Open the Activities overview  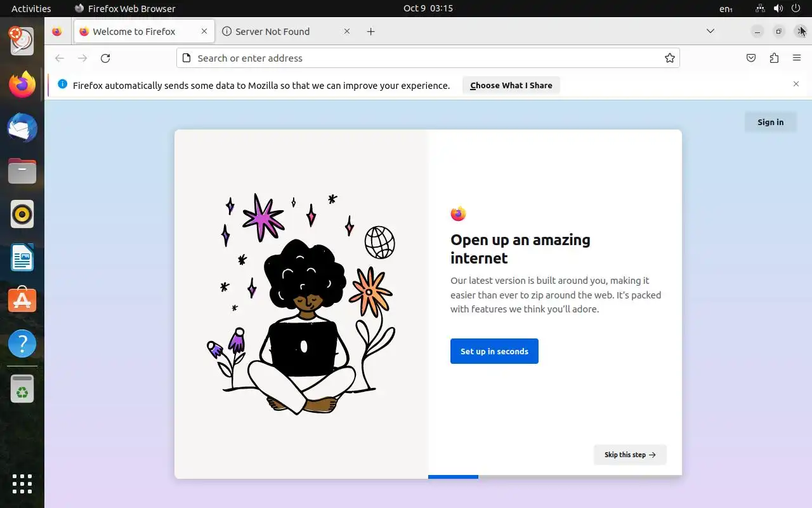click(31, 8)
